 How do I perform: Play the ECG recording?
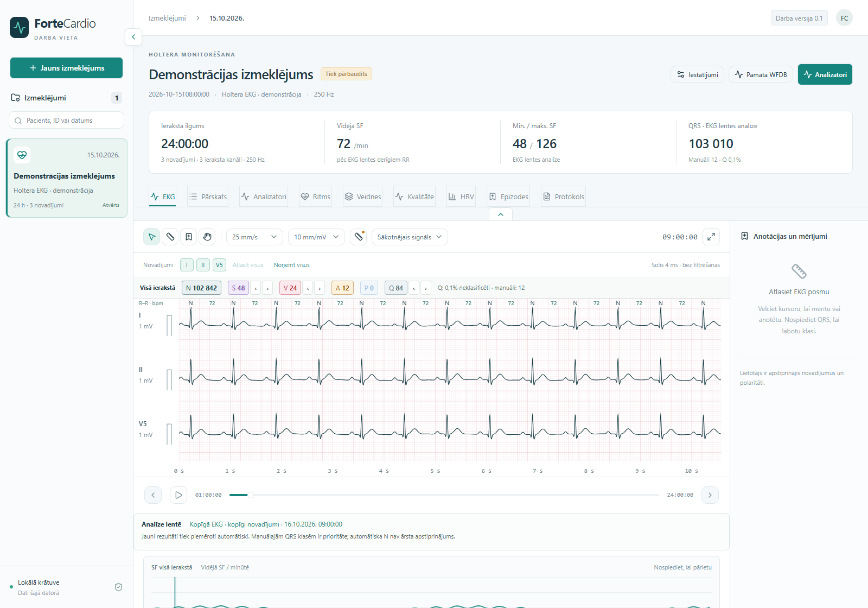(178, 495)
